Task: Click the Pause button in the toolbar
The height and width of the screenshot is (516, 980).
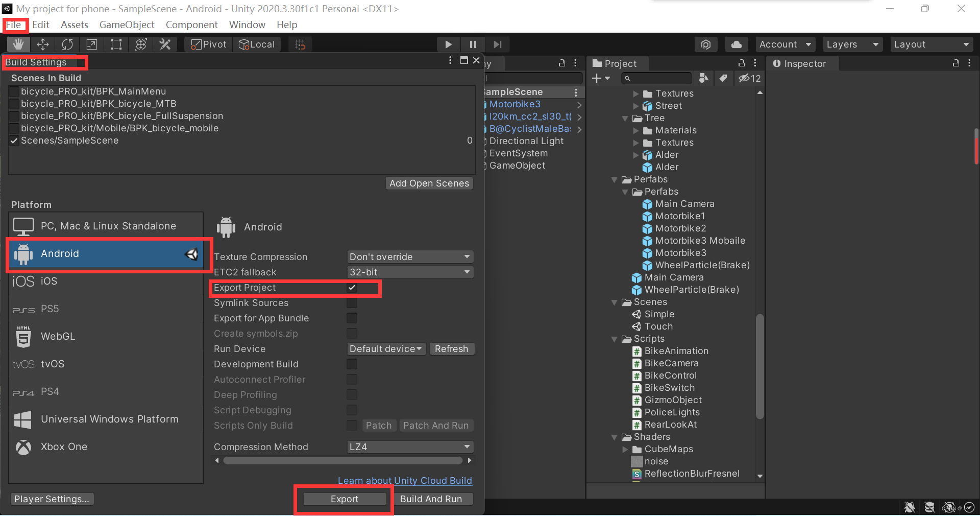Action: tap(472, 44)
